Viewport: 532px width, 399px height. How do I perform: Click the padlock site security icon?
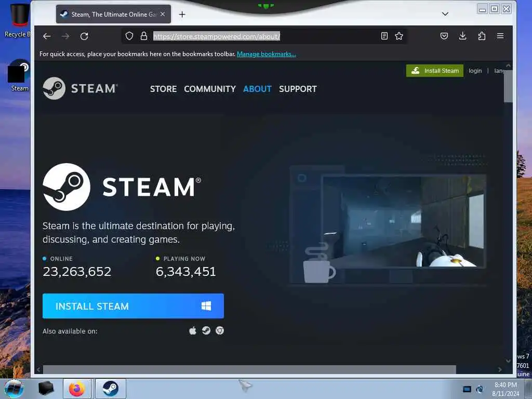(x=144, y=36)
